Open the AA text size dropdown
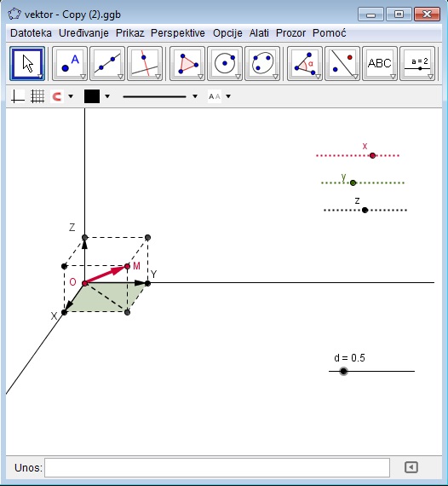 pos(228,96)
